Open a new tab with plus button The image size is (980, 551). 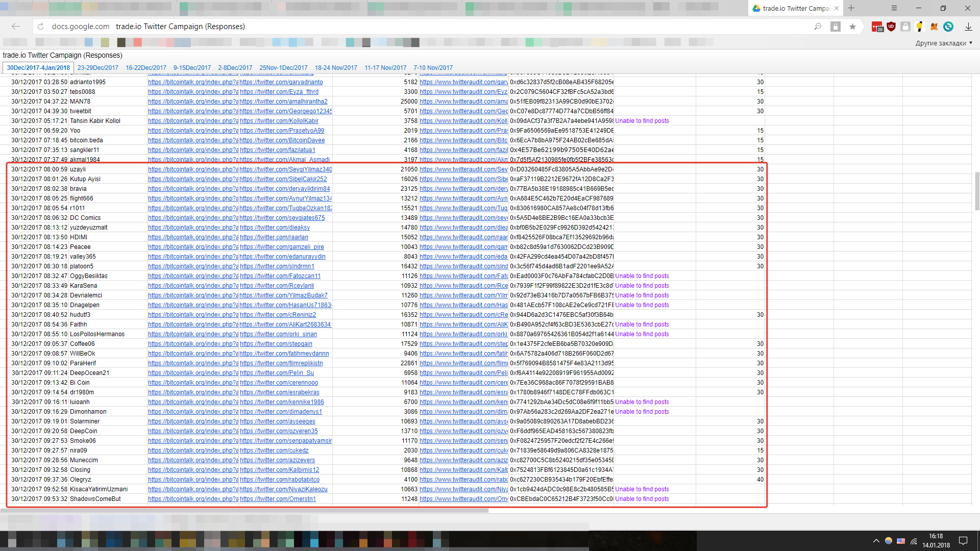pyautogui.click(x=851, y=8)
